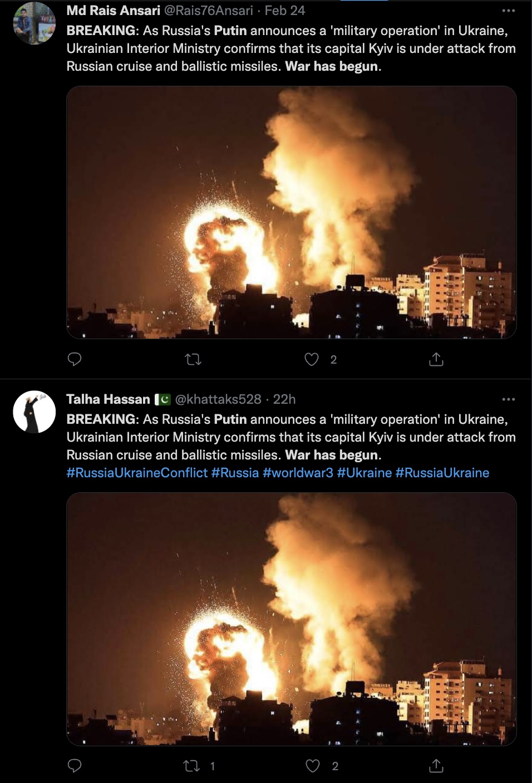The width and height of the screenshot is (532, 783).
Task: Share Md Rais Ansari's tweet
Action: [x=436, y=359]
